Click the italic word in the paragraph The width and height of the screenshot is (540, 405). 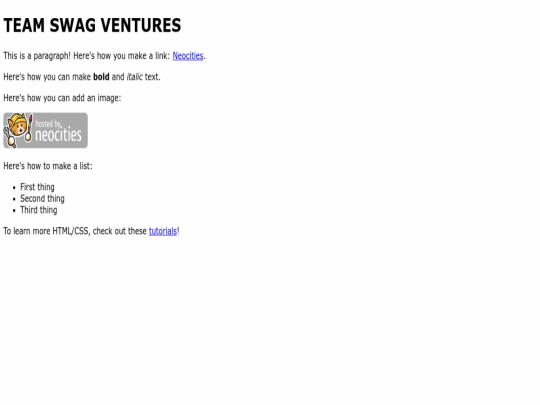click(134, 77)
